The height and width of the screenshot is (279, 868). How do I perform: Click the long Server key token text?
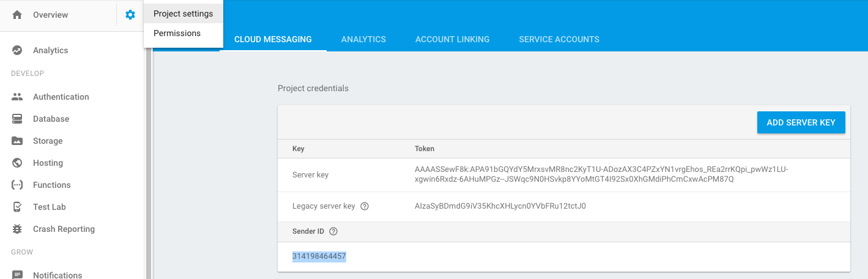pos(601,174)
